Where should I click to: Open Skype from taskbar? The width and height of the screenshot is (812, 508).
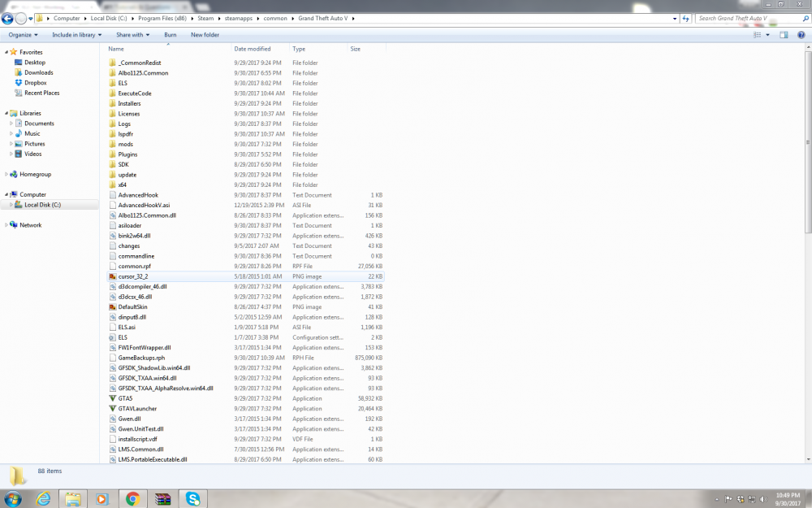tap(192, 499)
